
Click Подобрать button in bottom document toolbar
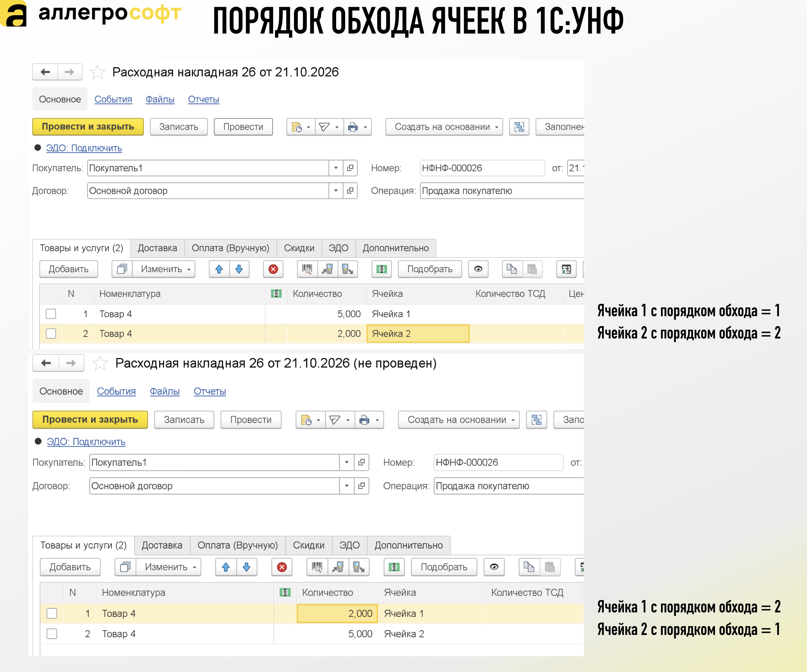(444, 567)
